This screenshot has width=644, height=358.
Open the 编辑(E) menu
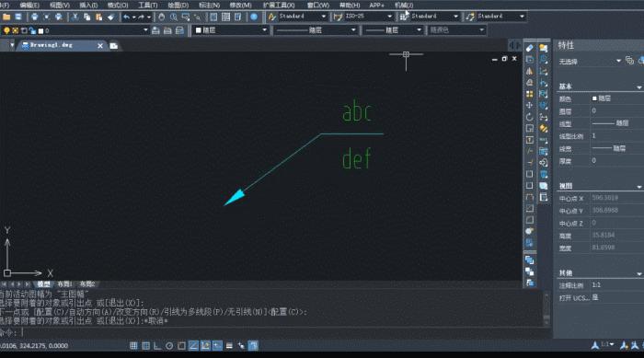pos(29,6)
